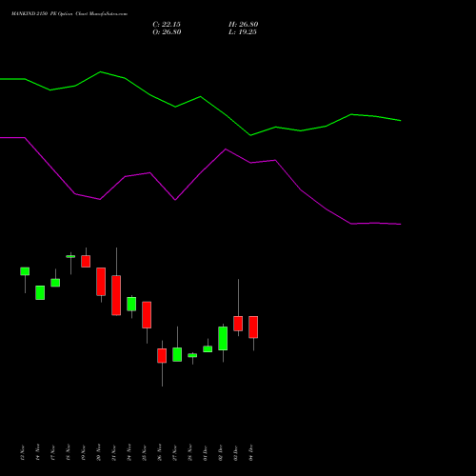Image resolution: width=476 pixels, height=476 pixels.
Task: Click the small green candlestick for 28 Nov
Action: click(192, 355)
